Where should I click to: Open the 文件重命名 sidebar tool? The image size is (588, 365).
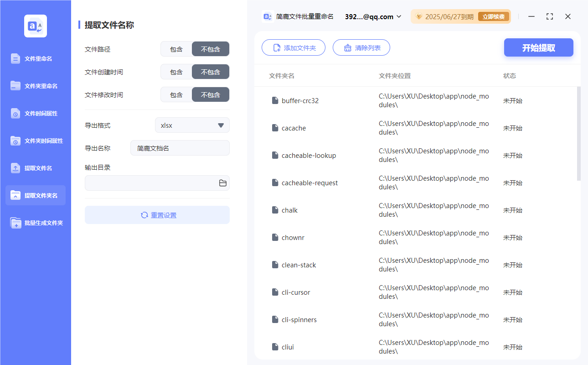click(x=35, y=58)
